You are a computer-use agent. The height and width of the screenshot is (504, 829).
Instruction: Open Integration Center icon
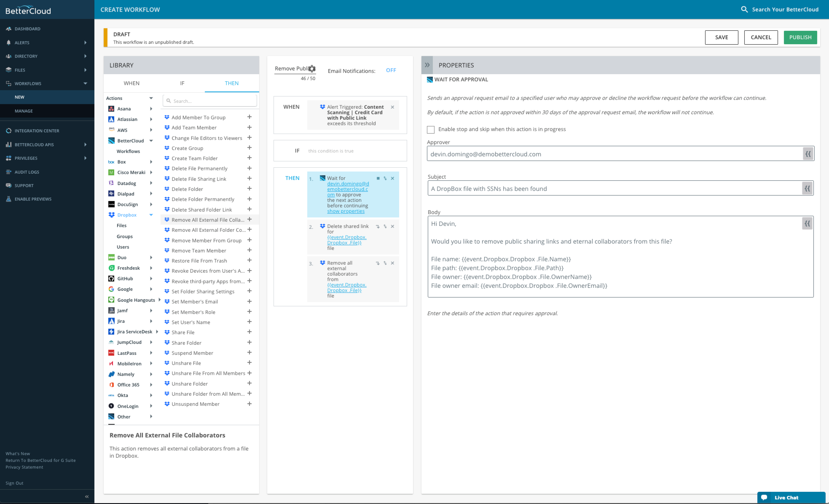click(8, 131)
